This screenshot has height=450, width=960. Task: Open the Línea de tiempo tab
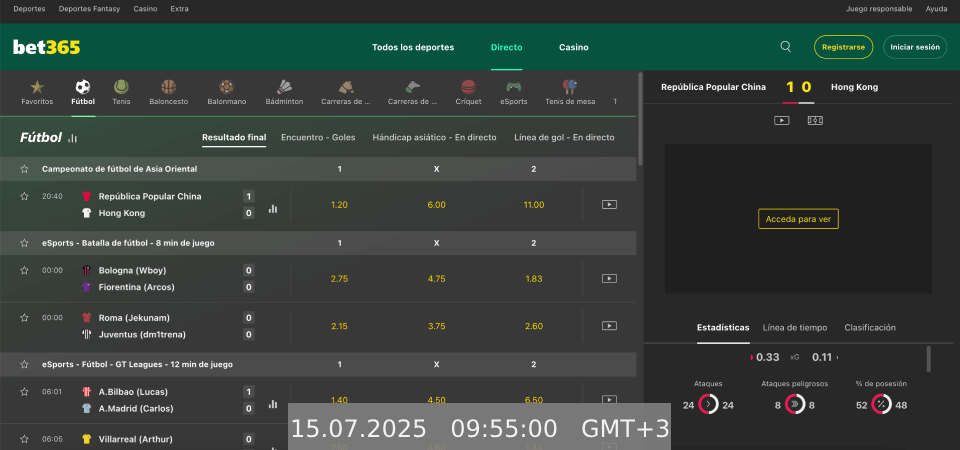(x=795, y=328)
